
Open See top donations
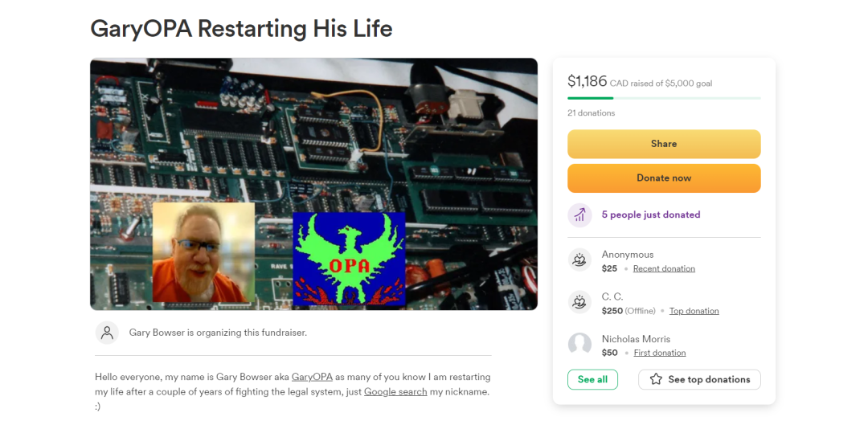coord(699,380)
